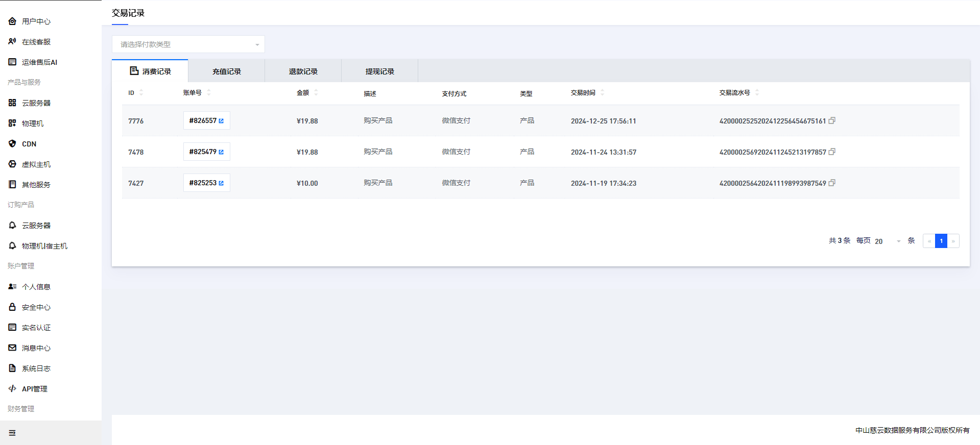Go to next page arrow
The width and height of the screenshot is (980, 445).
[953, 241]
